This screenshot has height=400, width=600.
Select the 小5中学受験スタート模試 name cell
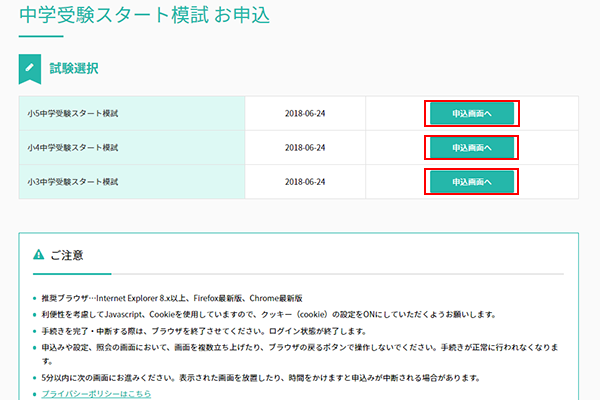73,114
